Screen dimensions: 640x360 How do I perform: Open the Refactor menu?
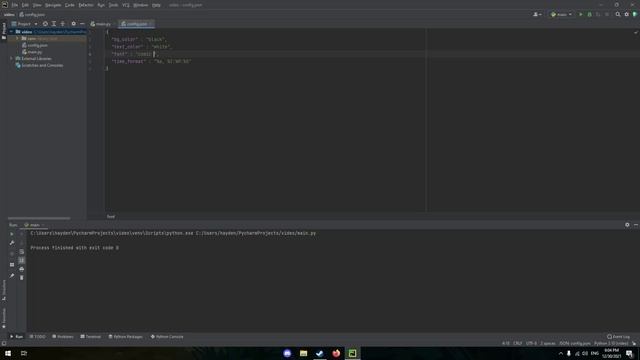(86, 5)
